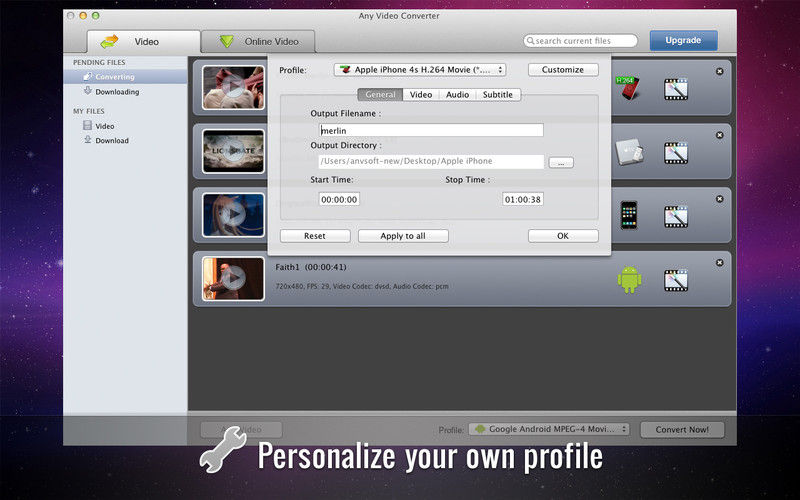This screenshot has height=500, width=800.
Task: Open the Apple iPhone 4s profile dropdown
Action: [419, 70]
